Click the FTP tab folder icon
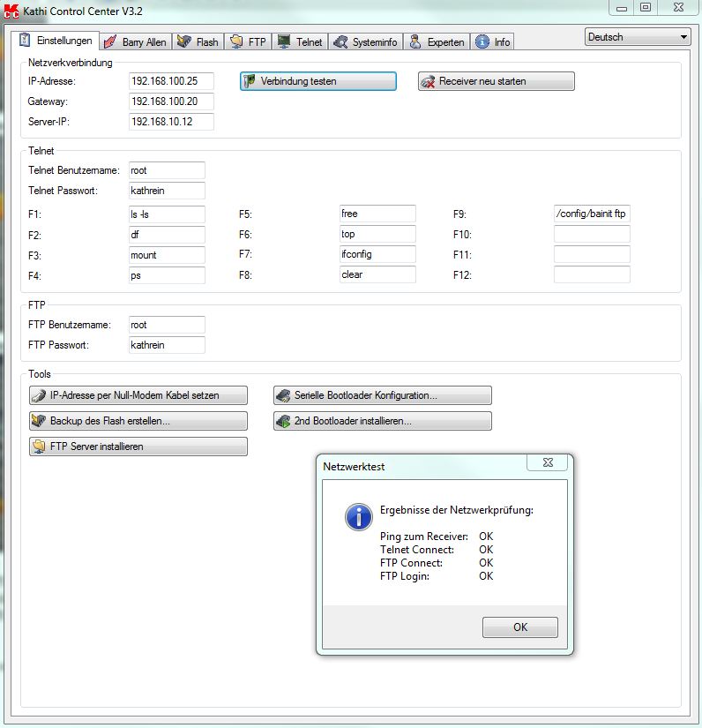 point(236,41)
